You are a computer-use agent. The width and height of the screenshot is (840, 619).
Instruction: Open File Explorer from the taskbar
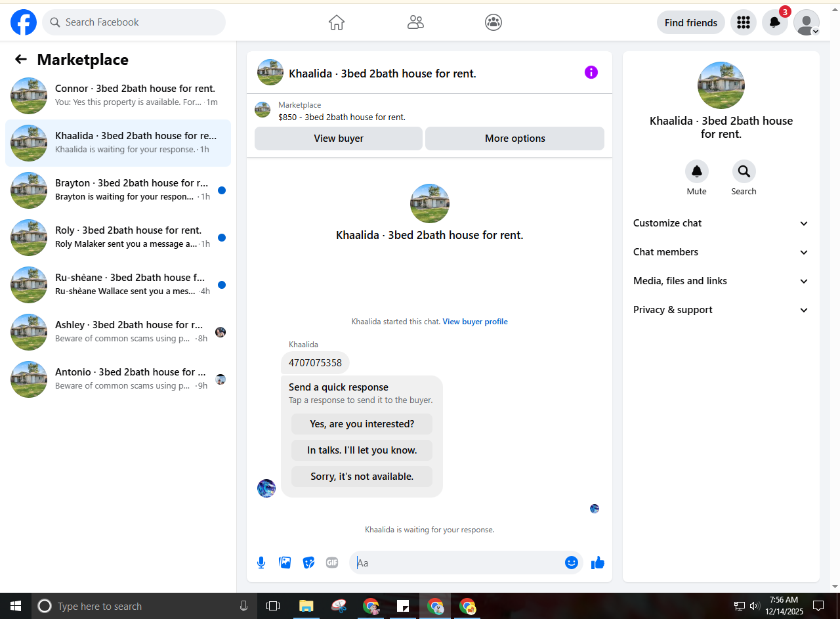coord(306,606)
